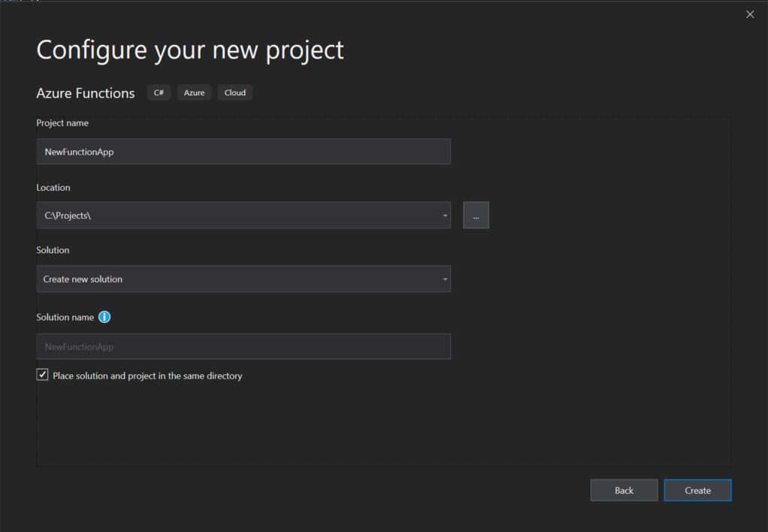Image resolution: width=768 pixels, height=532 pixels.
Task: Click the disabled Solution name field
Action: click(x=243, y=346)
